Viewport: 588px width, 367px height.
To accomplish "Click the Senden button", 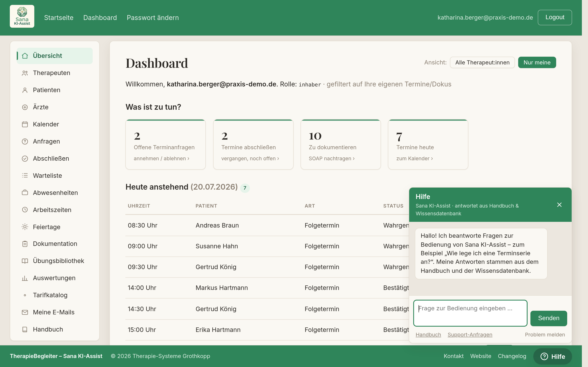I will [549, 318].
